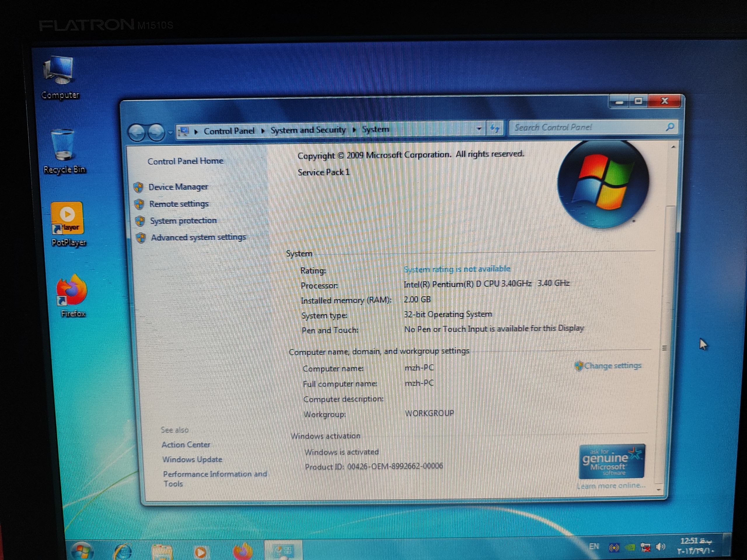The height and width of the screenshot is (560, 747).
Task: Click the vertical scrollbar down arrow
Action: click(x=659, y=489)
